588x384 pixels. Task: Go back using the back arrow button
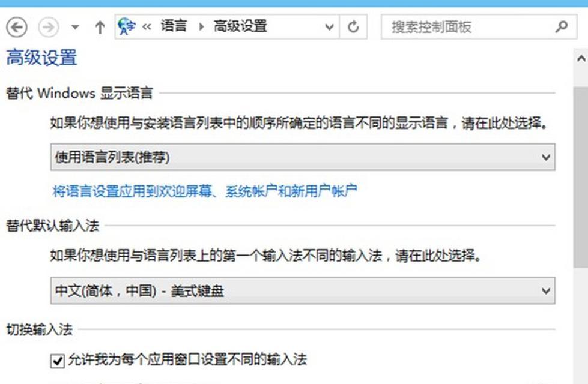(x=16, y=27)
